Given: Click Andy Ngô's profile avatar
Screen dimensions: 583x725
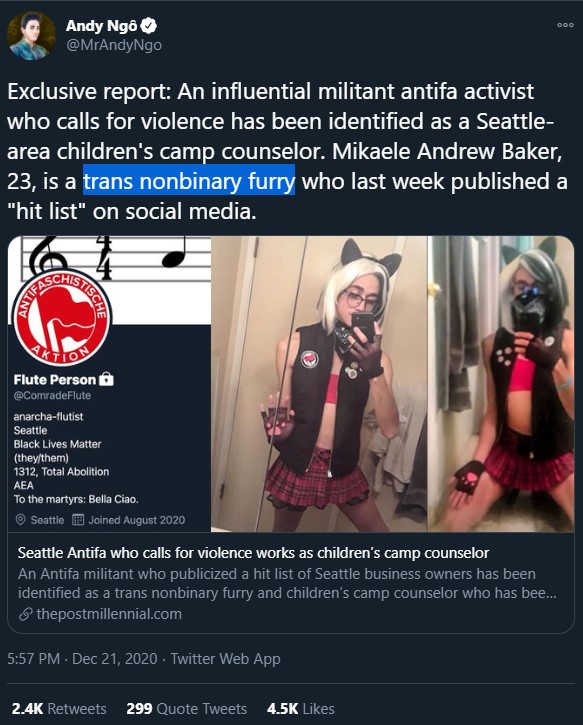Looking at the screenshot, I should point(31,36).
